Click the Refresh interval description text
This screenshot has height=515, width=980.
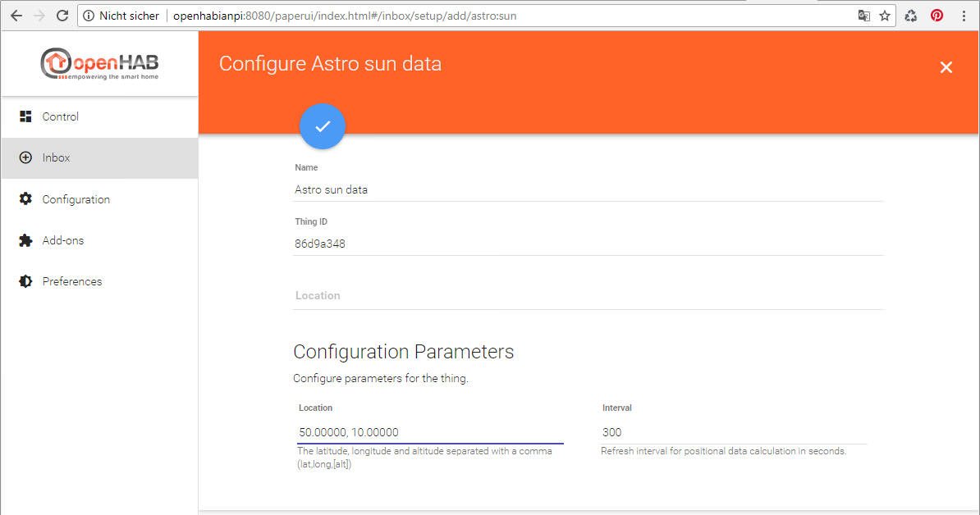[723, 451]
